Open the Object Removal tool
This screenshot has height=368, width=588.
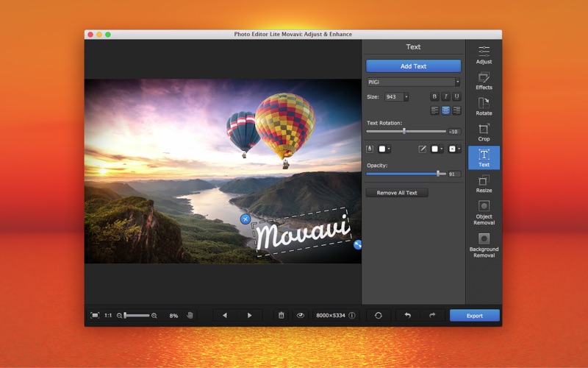click(484, 213)
